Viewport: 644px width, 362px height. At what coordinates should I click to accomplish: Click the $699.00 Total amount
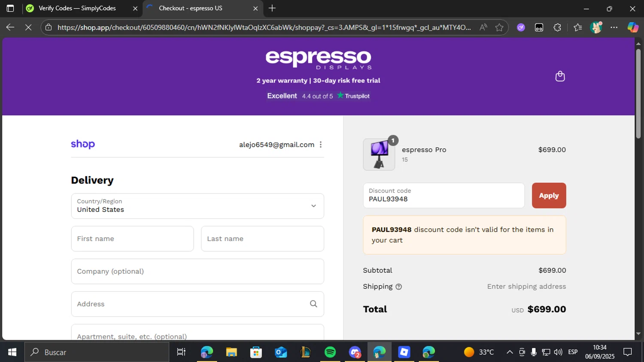[547, 309]
